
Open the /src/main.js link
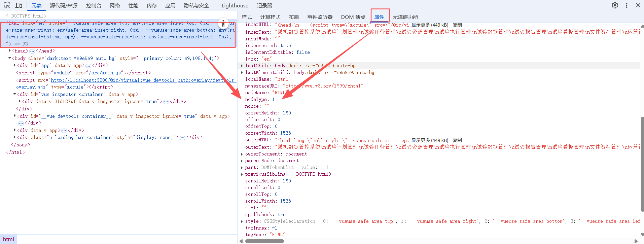point(105,73)
